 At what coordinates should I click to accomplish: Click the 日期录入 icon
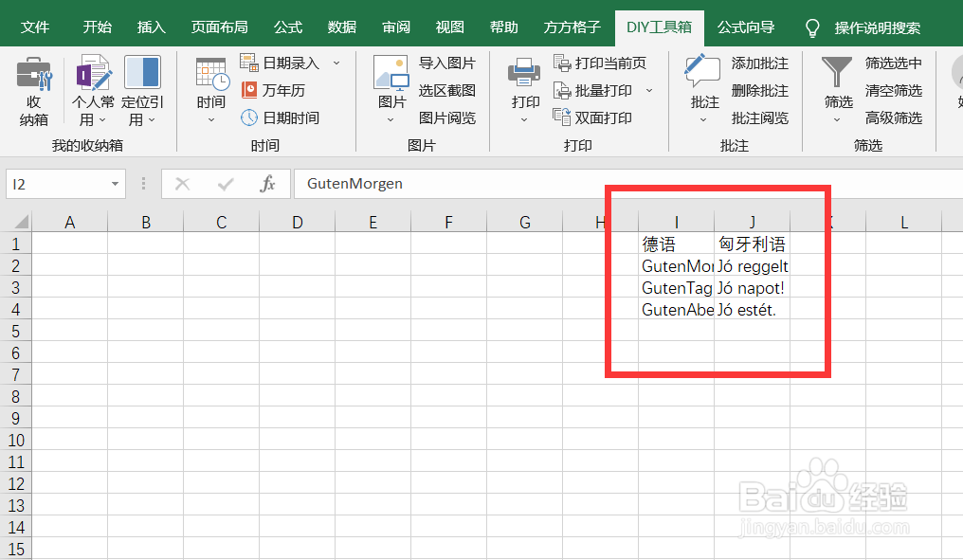click(248, 63)
